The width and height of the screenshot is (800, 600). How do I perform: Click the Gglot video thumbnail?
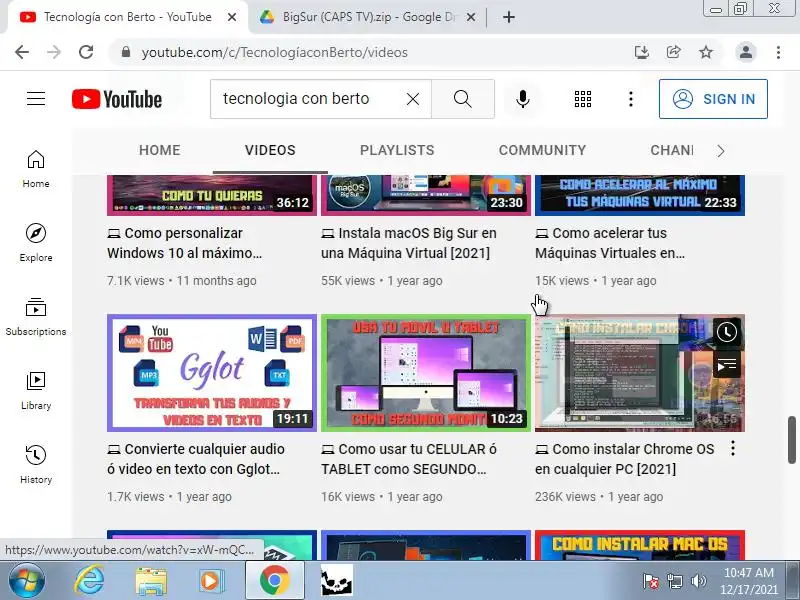coord(212,373)
